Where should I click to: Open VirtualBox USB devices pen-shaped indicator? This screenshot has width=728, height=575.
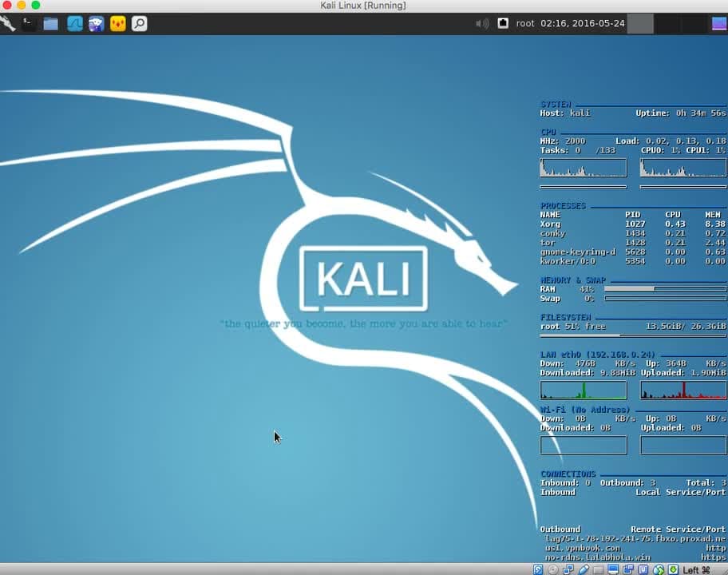pos(584,569)
